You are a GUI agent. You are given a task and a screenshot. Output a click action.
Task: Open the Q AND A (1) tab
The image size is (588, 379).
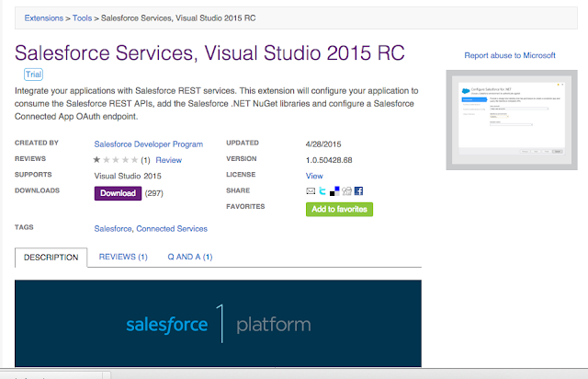pos(190,257)
